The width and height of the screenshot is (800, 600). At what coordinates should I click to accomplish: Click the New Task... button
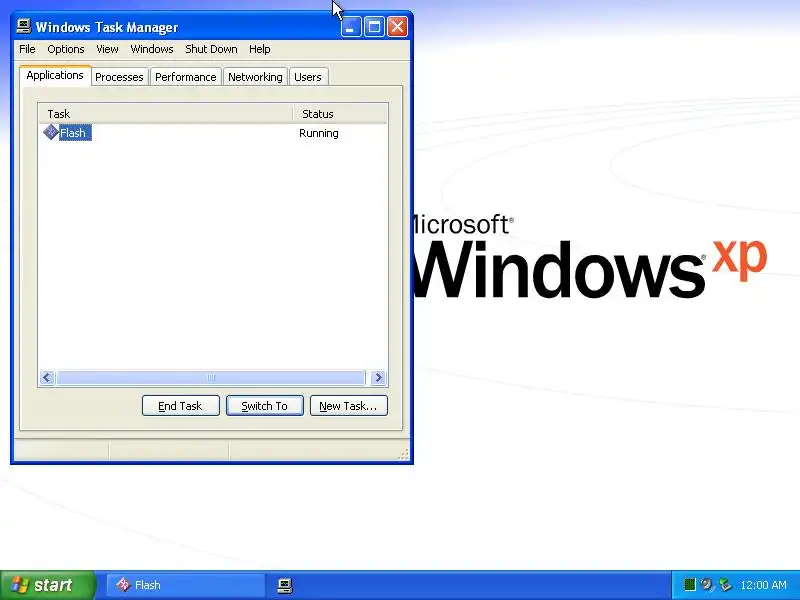(x=348, y=406)
